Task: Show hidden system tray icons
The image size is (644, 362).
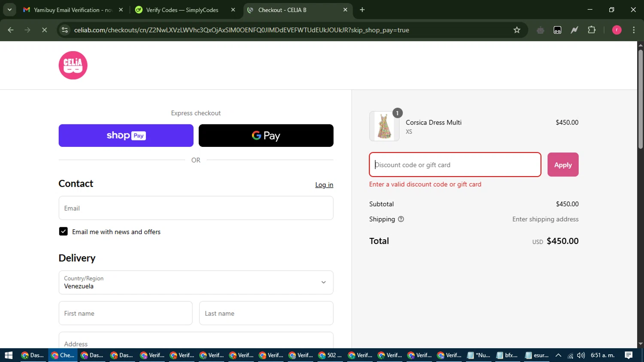Action: point(558,355)
